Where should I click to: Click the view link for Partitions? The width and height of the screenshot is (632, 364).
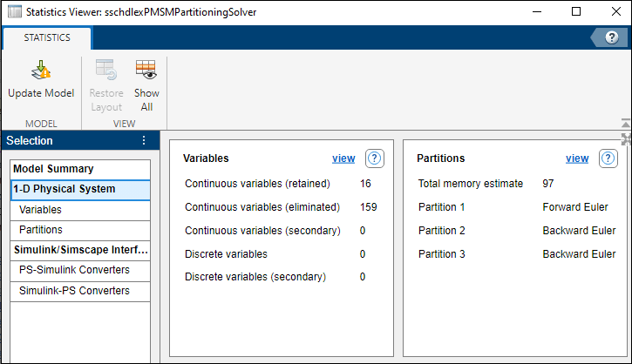pos(577,158)
